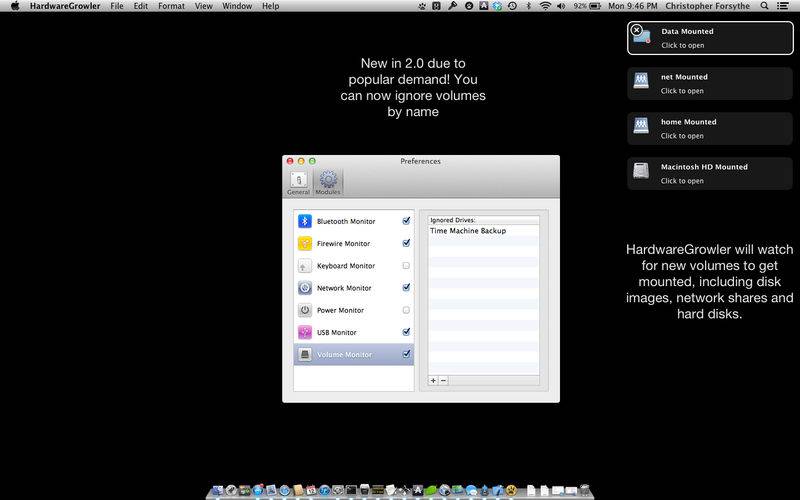Viewport: 800px width, 500px height.
Task: Open the key icon in menu bar
Action: [453, 6]
